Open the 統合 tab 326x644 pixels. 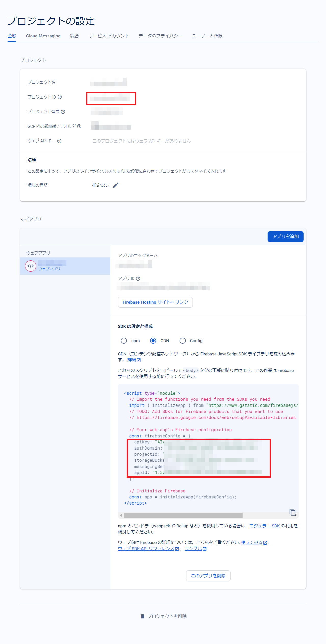(x=75, y=36)
